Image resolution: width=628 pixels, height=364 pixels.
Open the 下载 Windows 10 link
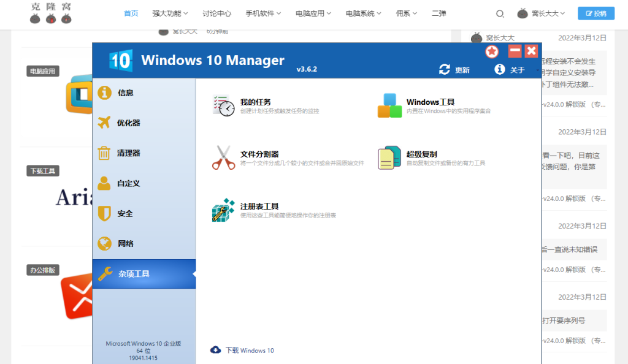tap(250, 351)
